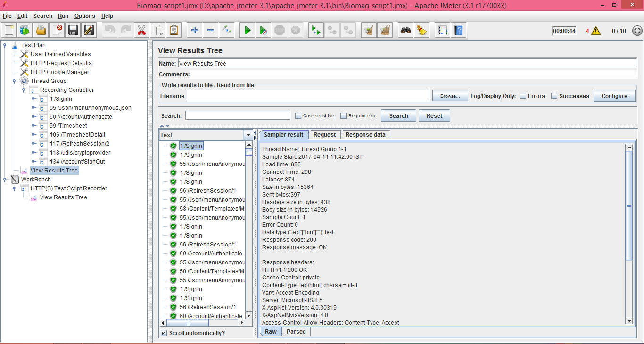The height and width of the screenshot is (344, 644).
Task: Click the yellow warning error-count icon
Action: coord(596,31)
